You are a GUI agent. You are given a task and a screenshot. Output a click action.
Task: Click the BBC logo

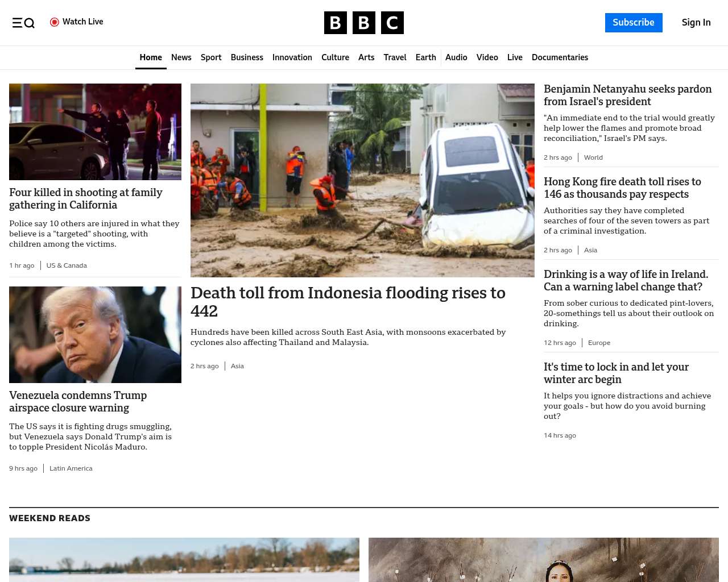tap(363, 23)
